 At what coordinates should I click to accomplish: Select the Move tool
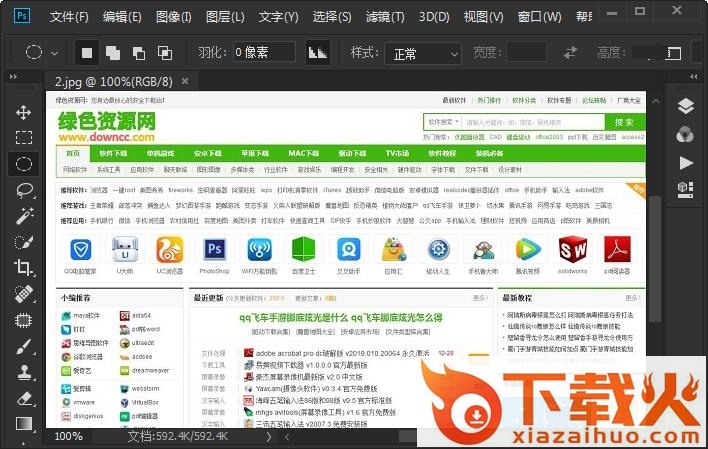pos(23,112)
